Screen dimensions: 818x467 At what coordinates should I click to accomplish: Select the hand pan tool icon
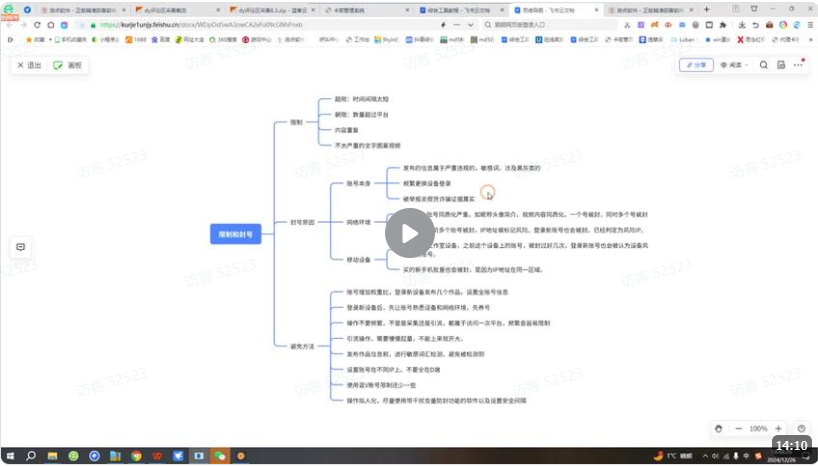tap(718, 428)
